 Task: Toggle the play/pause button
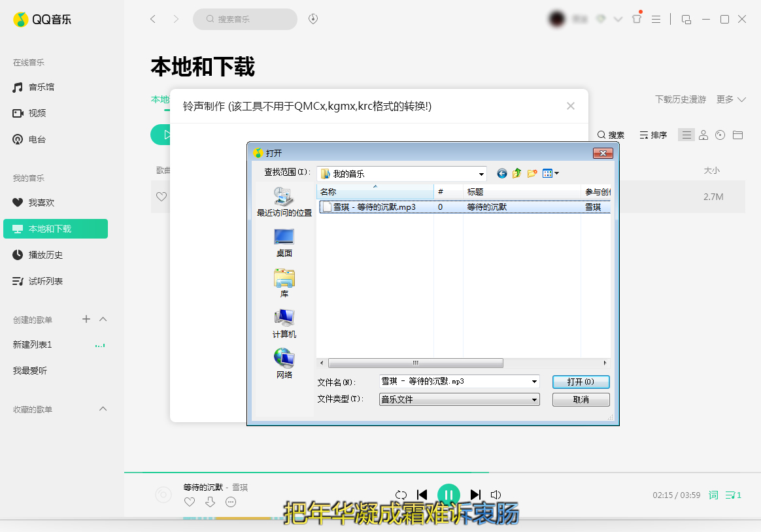pos(448,495)
